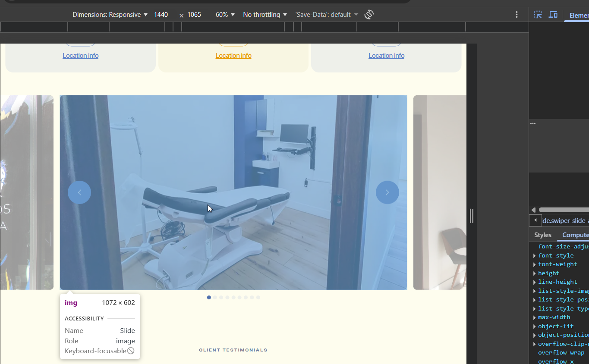Expand the height computed property

click(x=535, y=273)
